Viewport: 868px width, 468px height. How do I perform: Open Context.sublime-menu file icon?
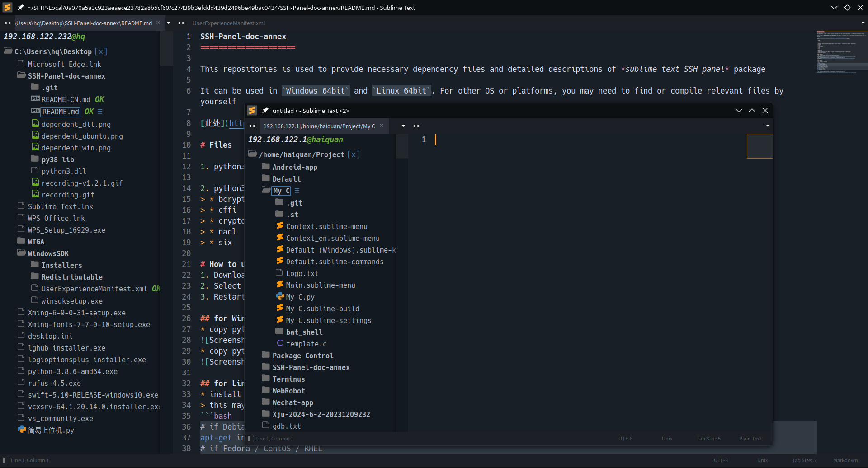pyautogui.click(x=280, y=225)
